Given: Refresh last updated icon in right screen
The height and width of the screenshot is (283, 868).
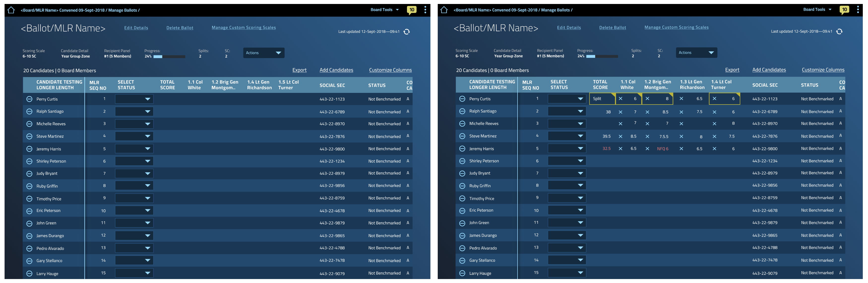Looking at the screenshot, I should (839, 31).
